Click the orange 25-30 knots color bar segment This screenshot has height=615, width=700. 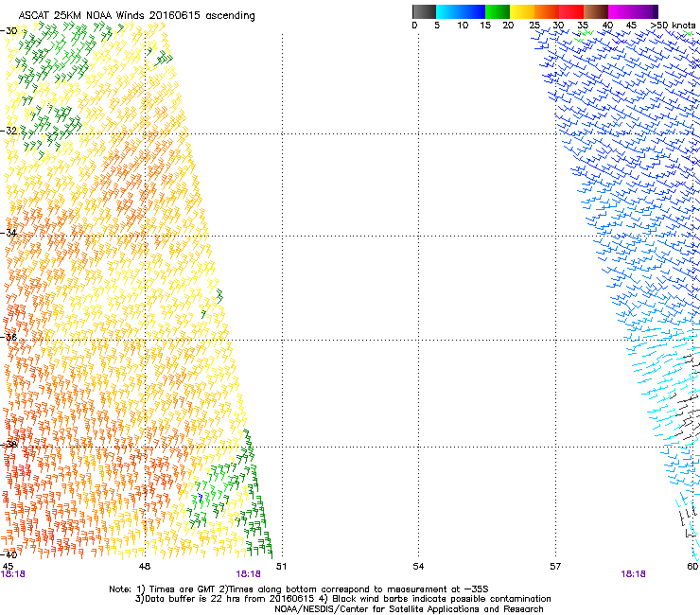tap(547, 11)
